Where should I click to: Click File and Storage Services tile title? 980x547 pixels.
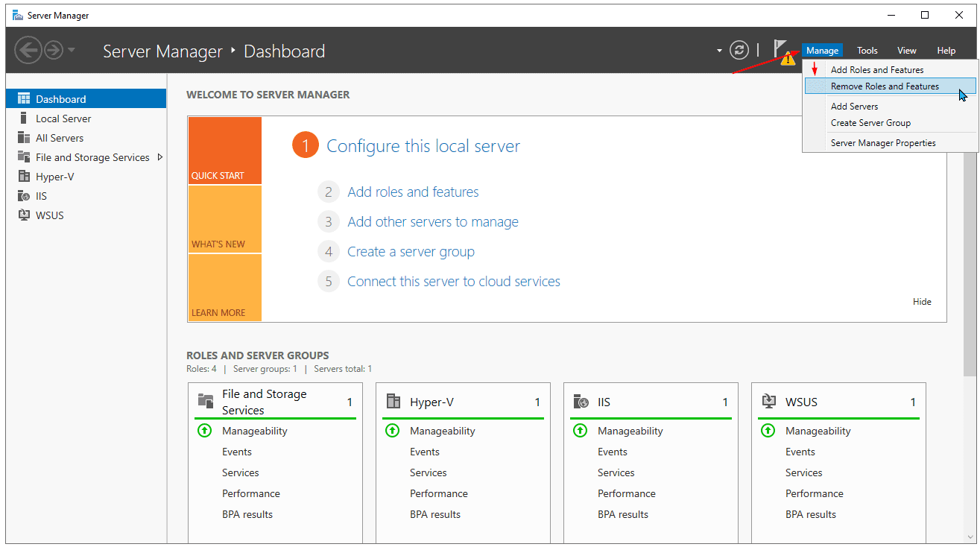[265, 402]
